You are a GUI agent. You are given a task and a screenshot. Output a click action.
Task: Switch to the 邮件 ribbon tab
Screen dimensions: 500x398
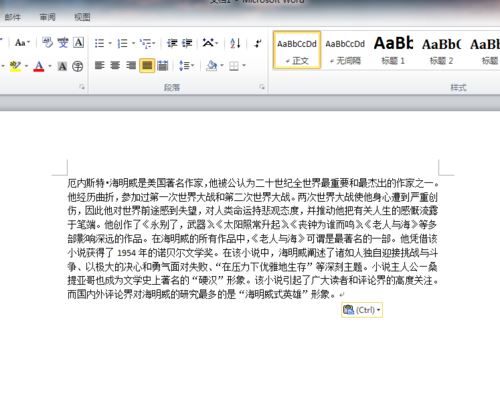(x=13, y=17)
